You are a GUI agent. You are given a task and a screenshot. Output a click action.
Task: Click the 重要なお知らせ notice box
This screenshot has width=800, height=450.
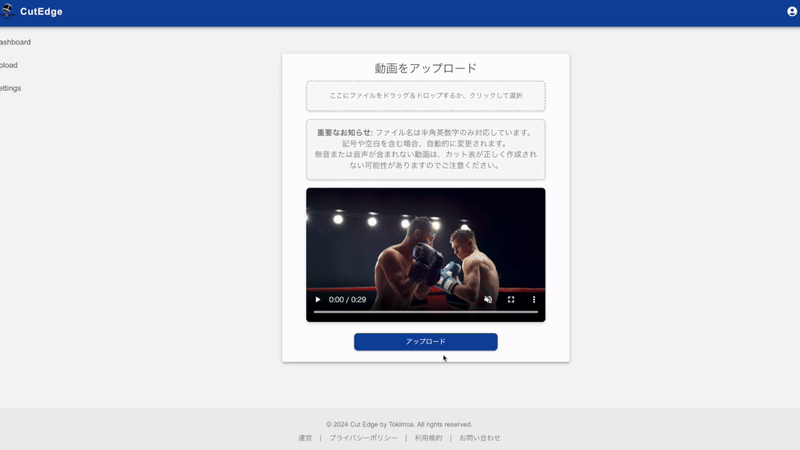click(425, 149)
